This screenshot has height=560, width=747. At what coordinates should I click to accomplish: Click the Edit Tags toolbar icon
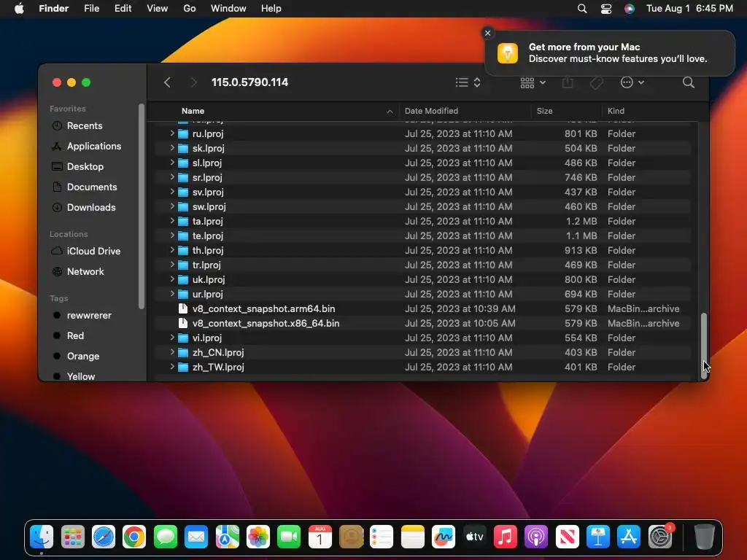pyautogui.click(x=596, y=83)
